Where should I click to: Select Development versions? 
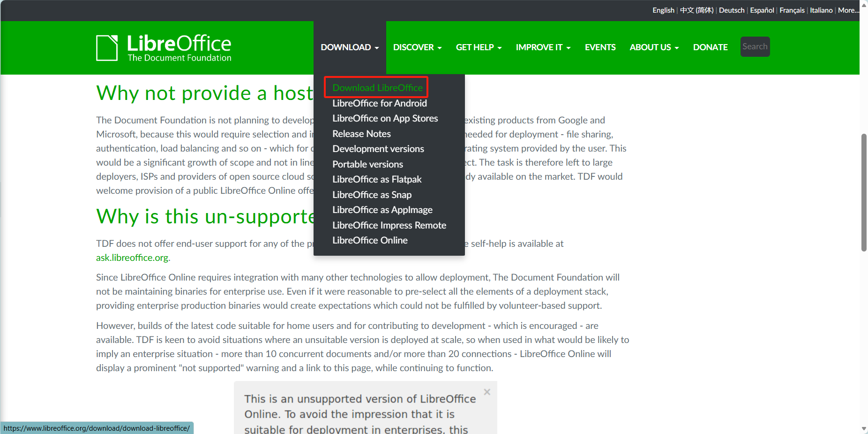pyautogui.click(x=378, y=149)
